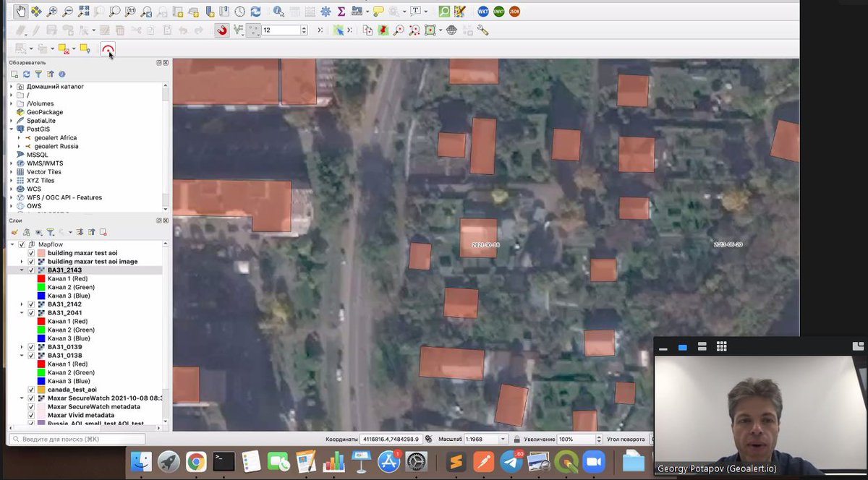This screenshot has width=868, height=480.
Task: Toggle visibility of building maxar test aoi
Action: click(x=31, y=253)
